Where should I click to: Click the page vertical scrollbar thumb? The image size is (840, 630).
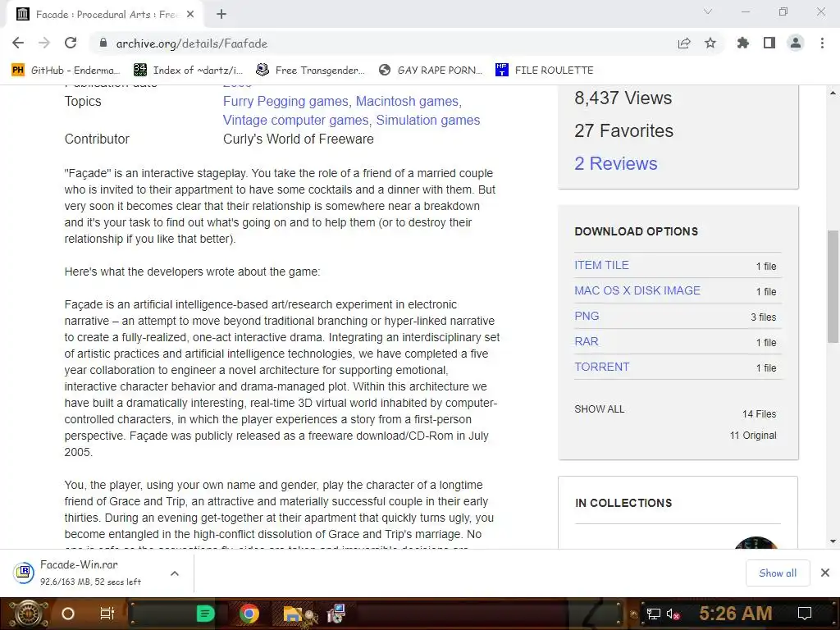[833, 286]
